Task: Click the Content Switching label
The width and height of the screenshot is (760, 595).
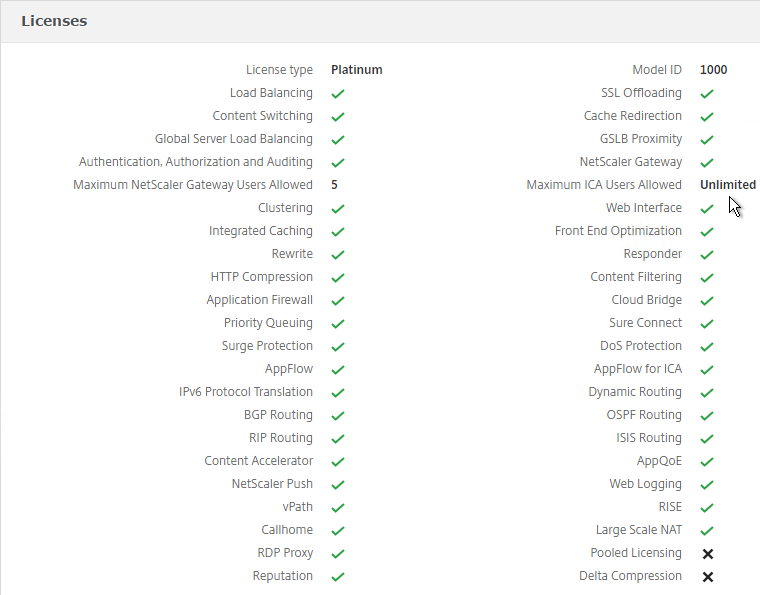Action: click(x=263, y=116)
